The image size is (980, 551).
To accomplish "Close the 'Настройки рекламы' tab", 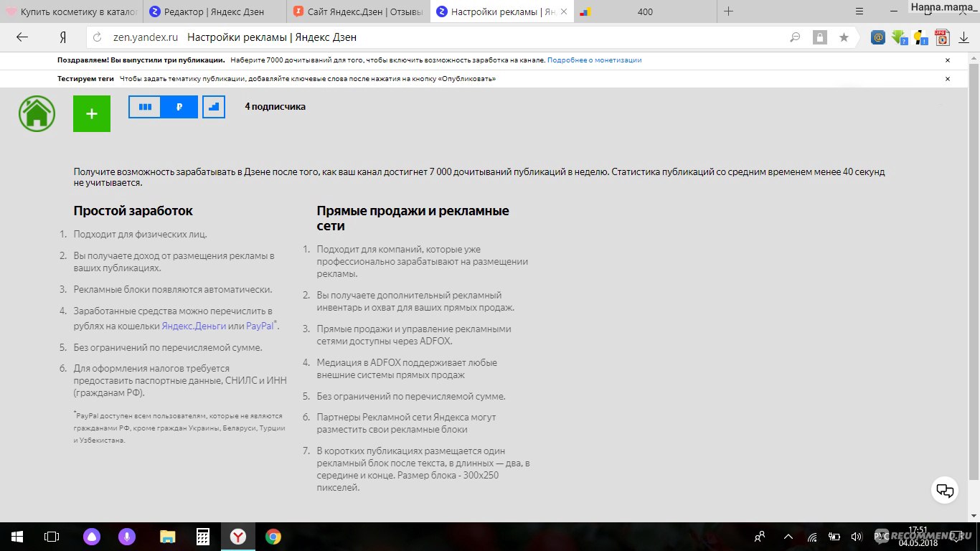I will click(x=563, y=11).
